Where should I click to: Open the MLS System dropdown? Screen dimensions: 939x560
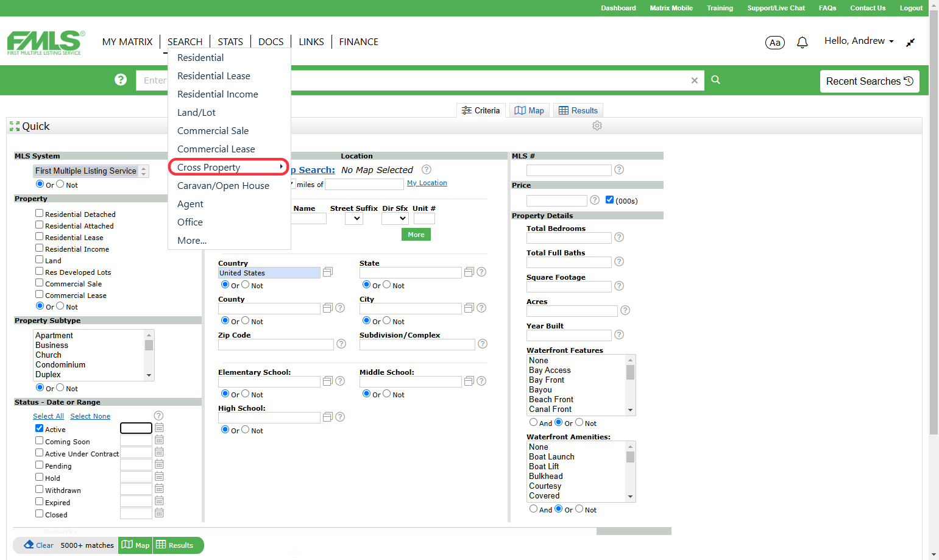[91, 171]
